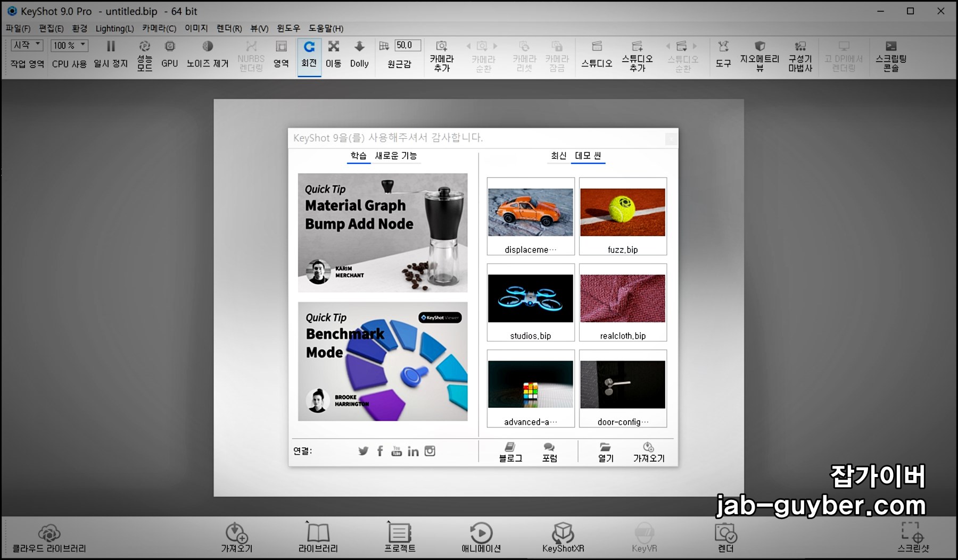The height and width of the screenshot is (560, 958).
Task: Open the 환경 menu
Action: (x=80, y=28)
